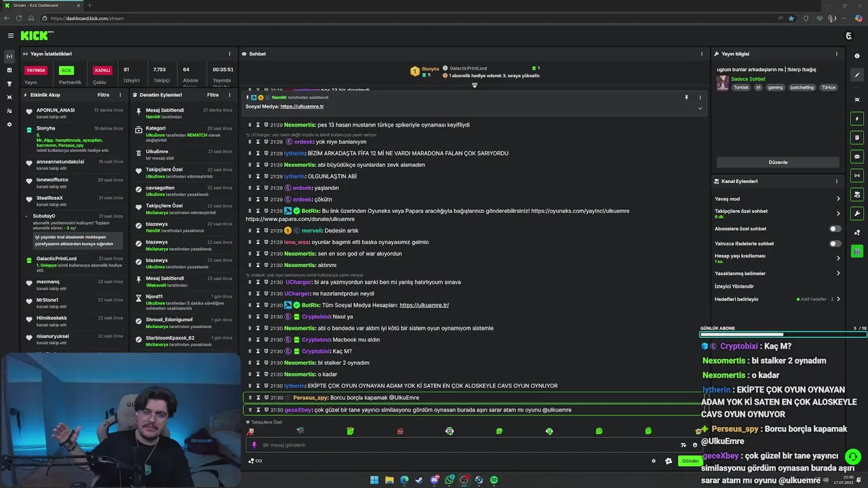Click the green puzzle icon in right sidebar
The image size is (868, 488).
[857, 251]
